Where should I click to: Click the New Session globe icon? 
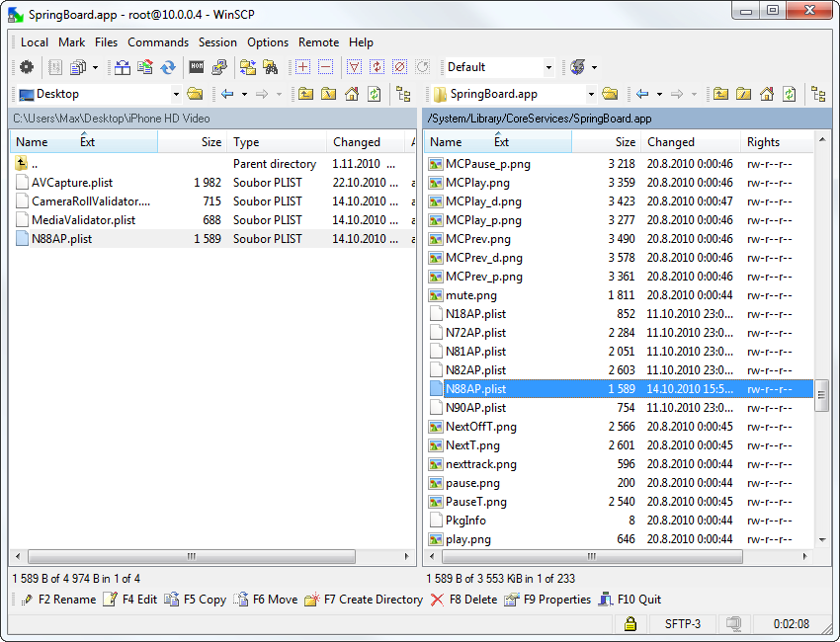coord(577,67)
